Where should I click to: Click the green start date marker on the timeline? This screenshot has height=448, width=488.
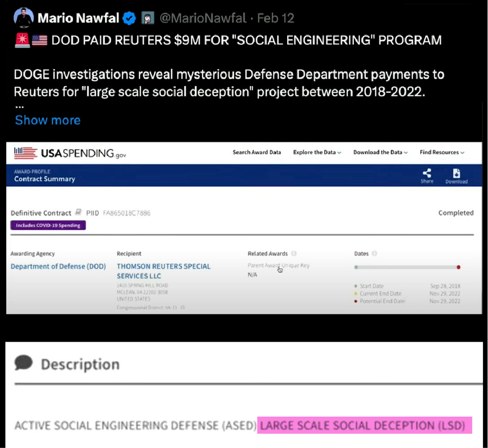356,267
